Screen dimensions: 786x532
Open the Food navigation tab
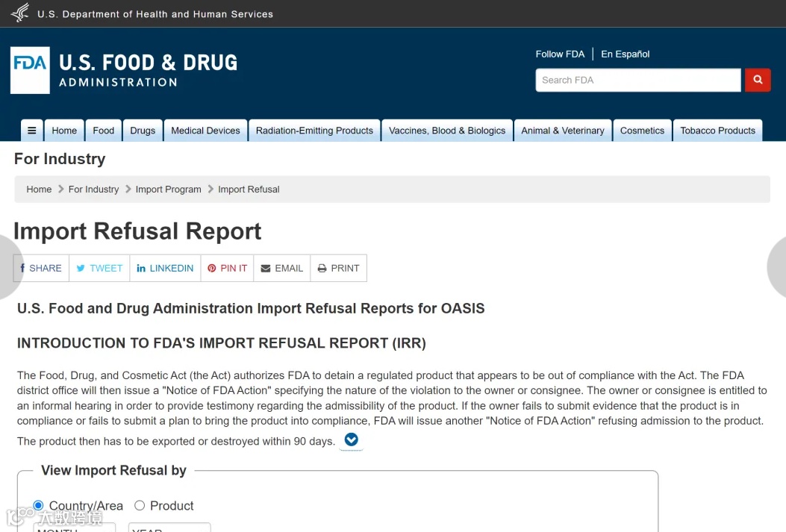tap(103, 131)
